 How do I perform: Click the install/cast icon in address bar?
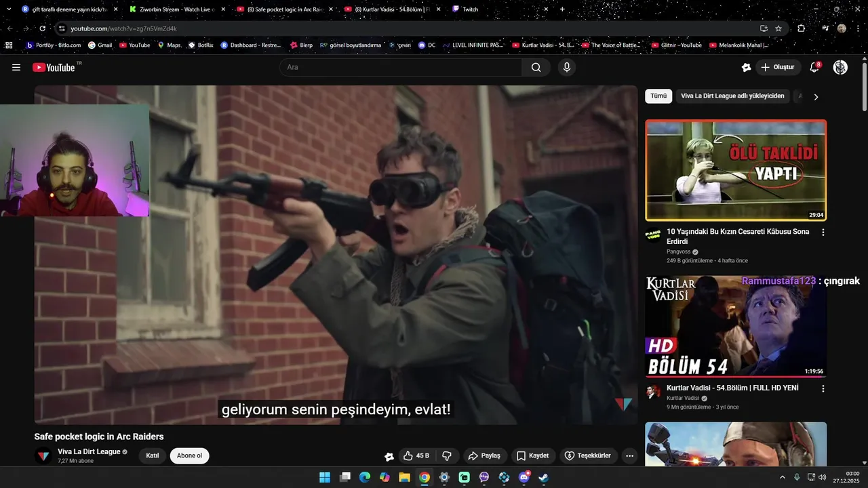[x=764, y=28]
